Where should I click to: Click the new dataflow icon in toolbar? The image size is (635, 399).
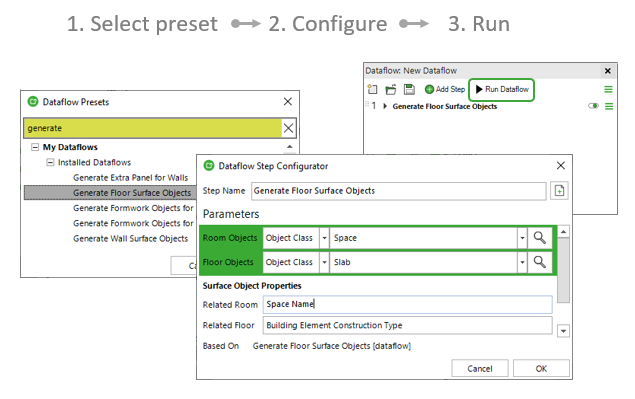point(372,89)
